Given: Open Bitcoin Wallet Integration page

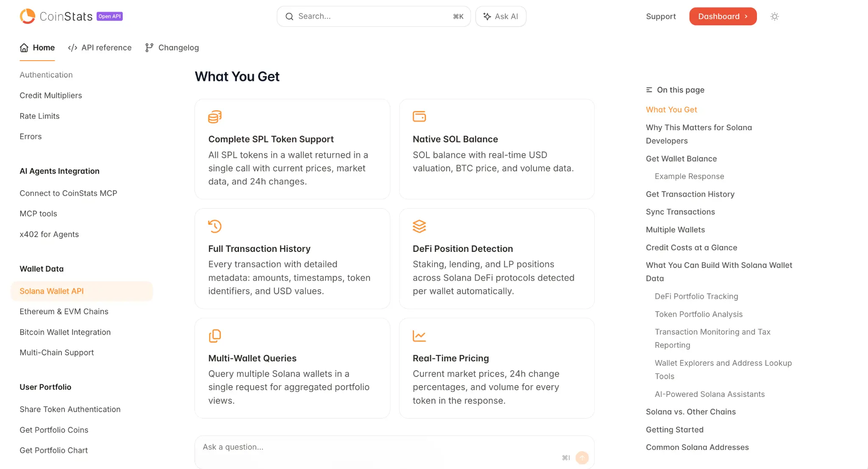Looking at the screenshot, I should (65, 332).
